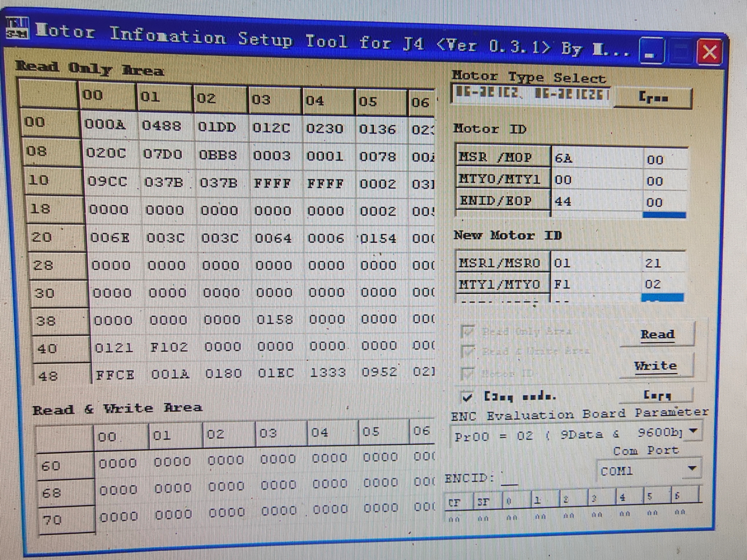Select cell 0064 in row 20
Screen dimensions: 747x560
tap(273, 238)
